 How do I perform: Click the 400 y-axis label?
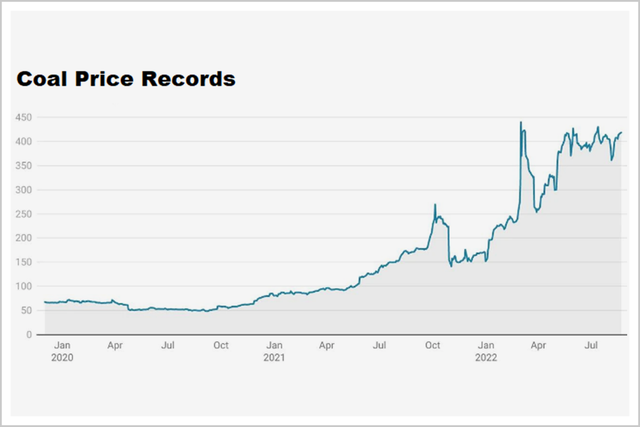click(23, 142)
